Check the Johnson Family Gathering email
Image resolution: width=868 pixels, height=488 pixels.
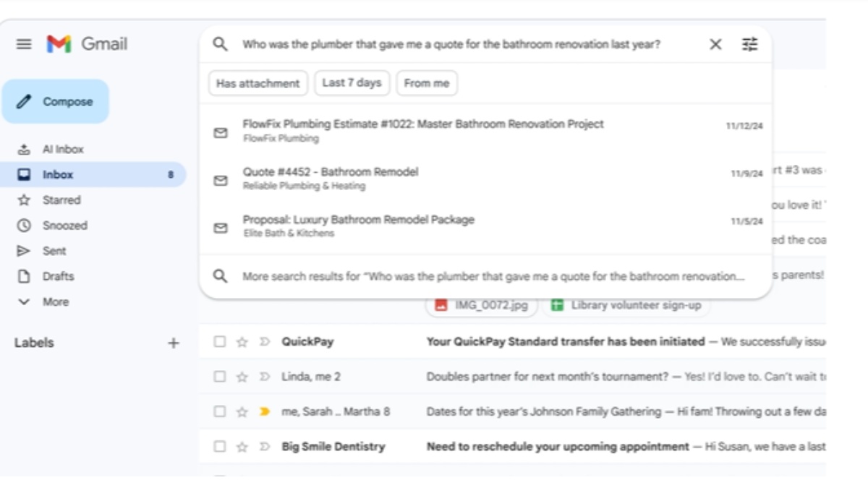[x=220, y=412]
